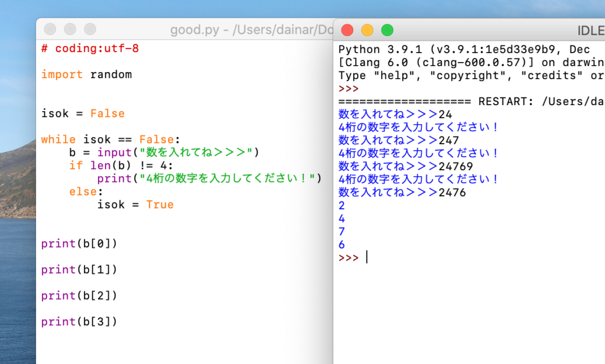This screenshot has height=364, width=605.
Task: Click the shell line with input 2476
Action: 402,192
